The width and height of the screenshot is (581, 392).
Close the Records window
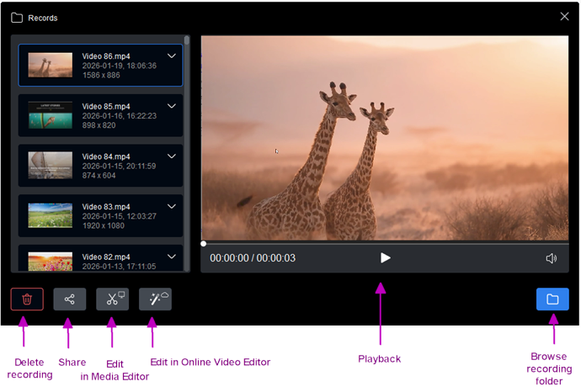(564, 16)
